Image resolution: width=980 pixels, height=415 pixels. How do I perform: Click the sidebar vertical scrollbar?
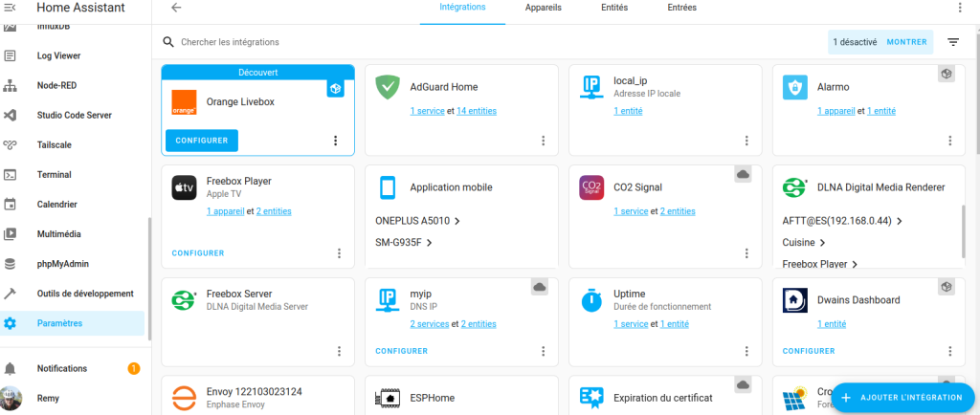148,277
